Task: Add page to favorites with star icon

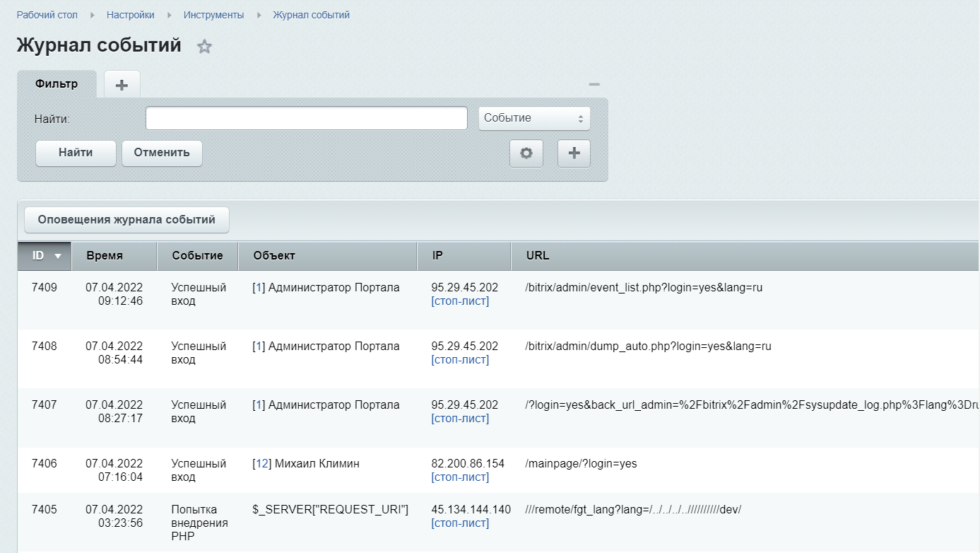Action: pos(204,47)
